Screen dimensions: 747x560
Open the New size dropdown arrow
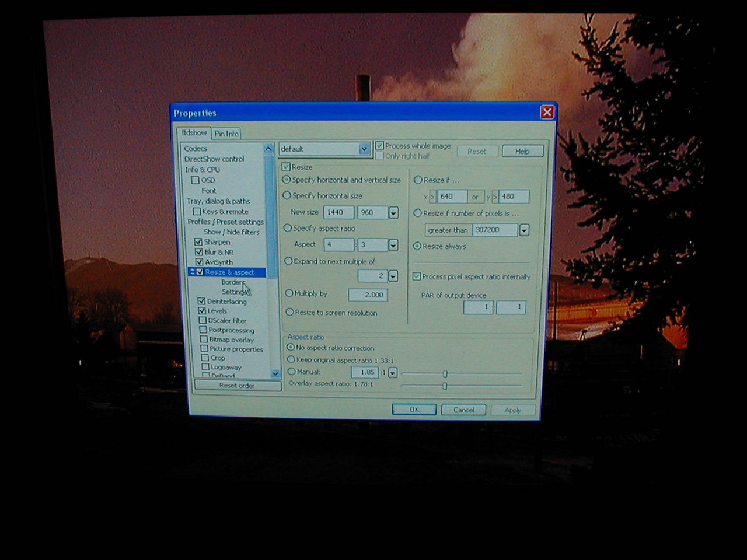pyautogui.click(x=393, y=213)
